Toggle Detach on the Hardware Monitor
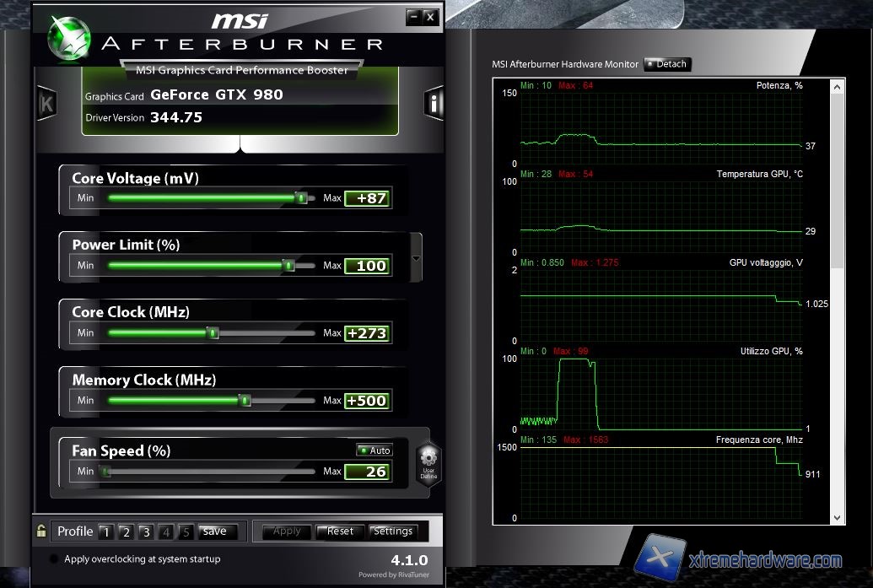 666,64
